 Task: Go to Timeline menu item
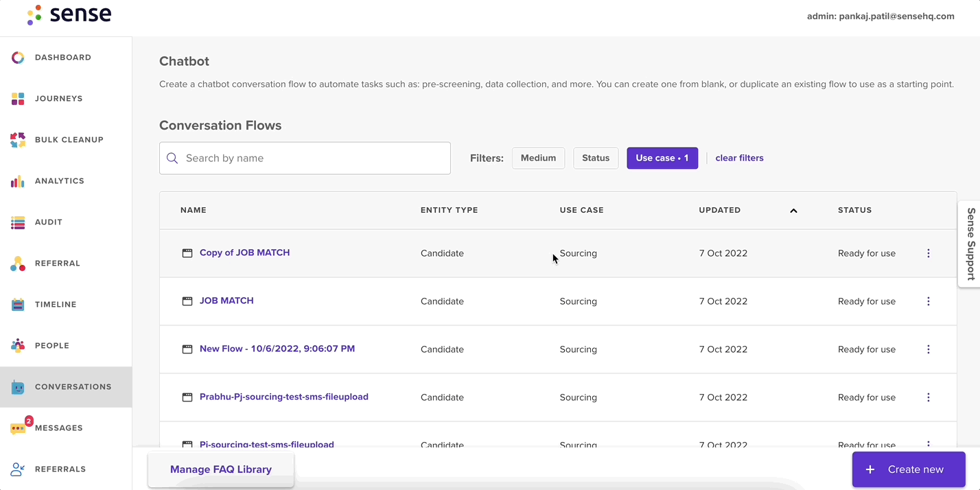(x=56, y=305)
